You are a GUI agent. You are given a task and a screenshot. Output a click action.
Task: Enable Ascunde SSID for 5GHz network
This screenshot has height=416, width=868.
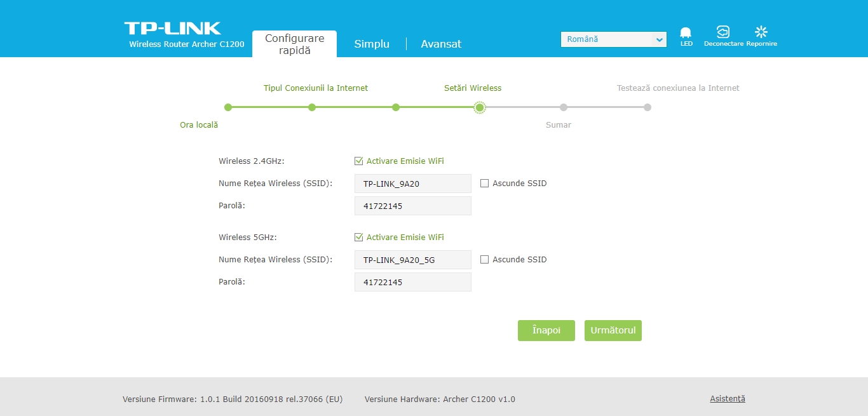coord(485,260)
